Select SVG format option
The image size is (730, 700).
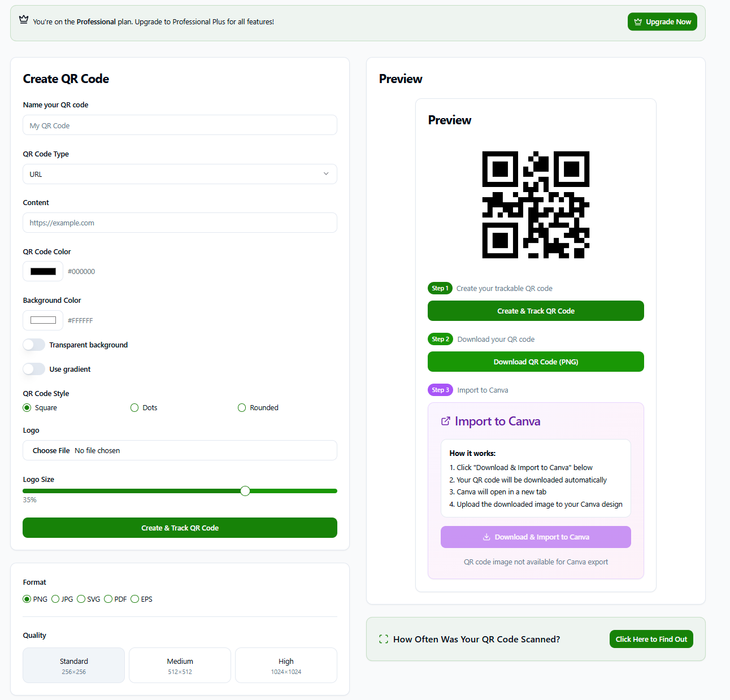point(81,599)
